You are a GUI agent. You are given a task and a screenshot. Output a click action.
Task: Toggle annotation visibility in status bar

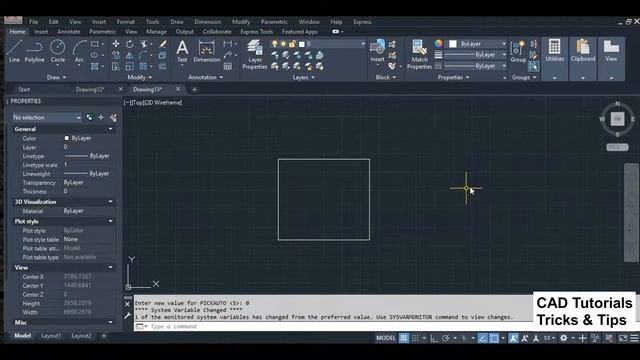click(x=513, y=338)
